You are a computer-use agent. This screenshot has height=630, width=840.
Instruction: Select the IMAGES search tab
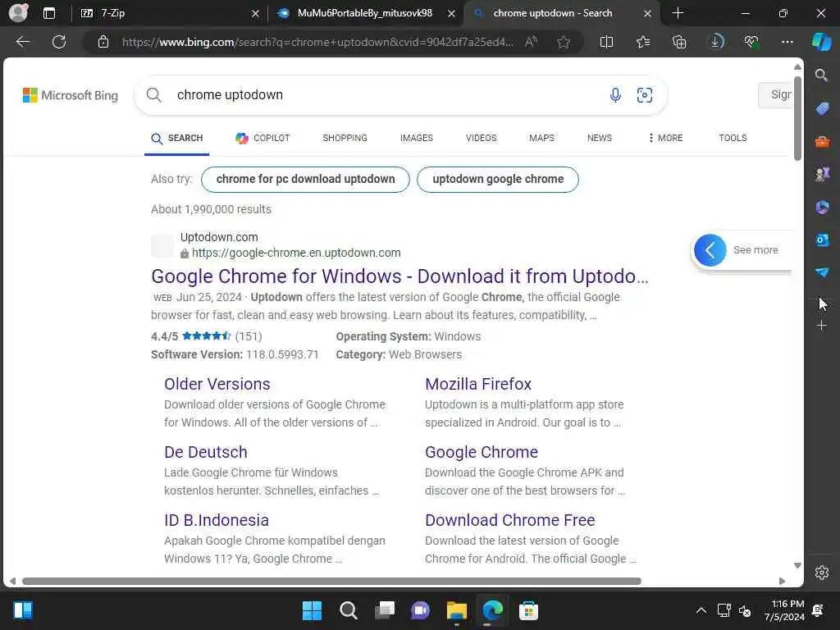(x=416, y=138)
